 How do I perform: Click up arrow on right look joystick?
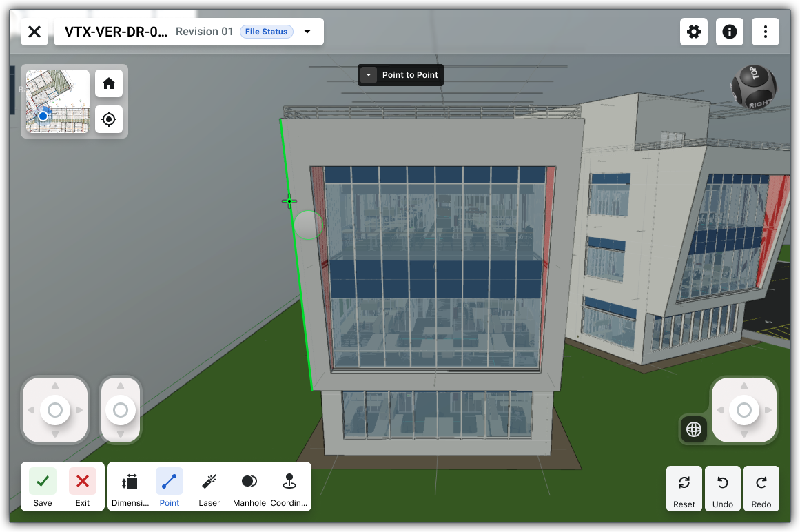[744, 386]
